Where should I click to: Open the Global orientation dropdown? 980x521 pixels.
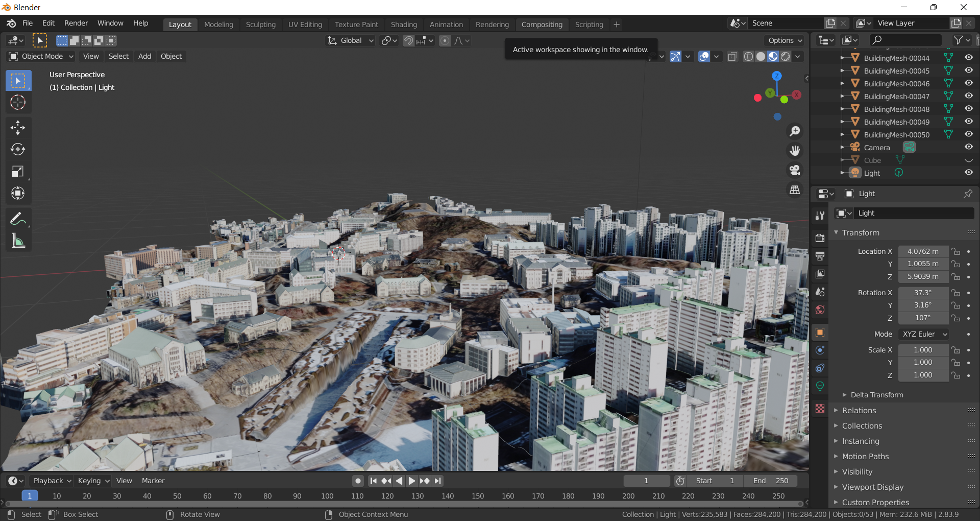pos(351,40)
